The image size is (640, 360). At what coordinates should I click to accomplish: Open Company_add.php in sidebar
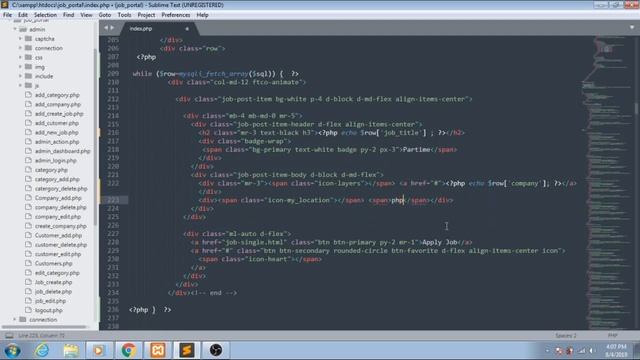(58, 198)
